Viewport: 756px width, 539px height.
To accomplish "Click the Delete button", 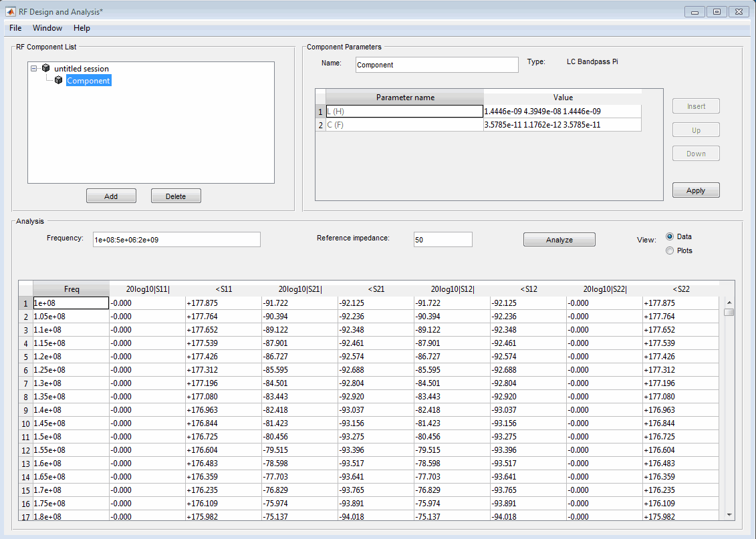I will coord(176,196).
